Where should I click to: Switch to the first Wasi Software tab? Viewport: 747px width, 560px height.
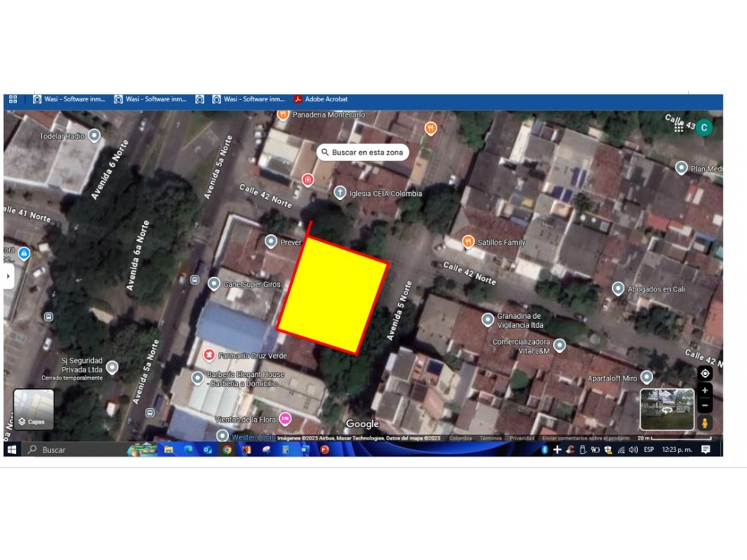[69, 99]
